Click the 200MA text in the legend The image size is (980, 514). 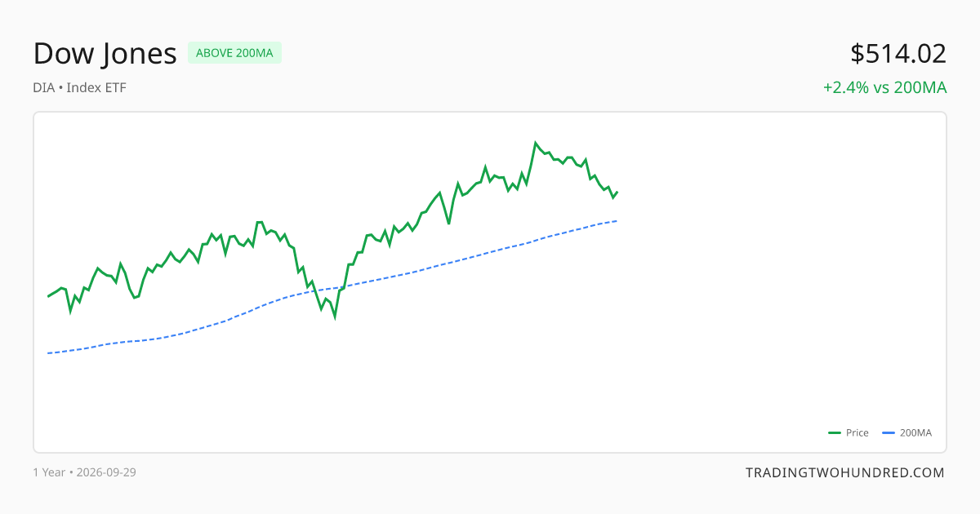915,433
